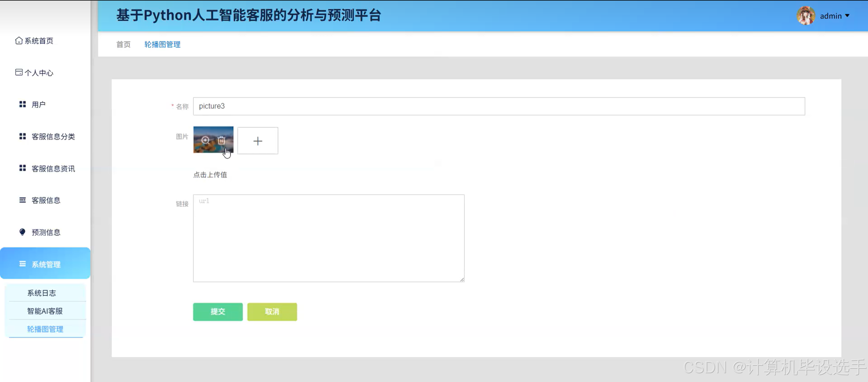Focus the 名称 input with picture3
Screen dimensions: 868x382
[499, 106]
